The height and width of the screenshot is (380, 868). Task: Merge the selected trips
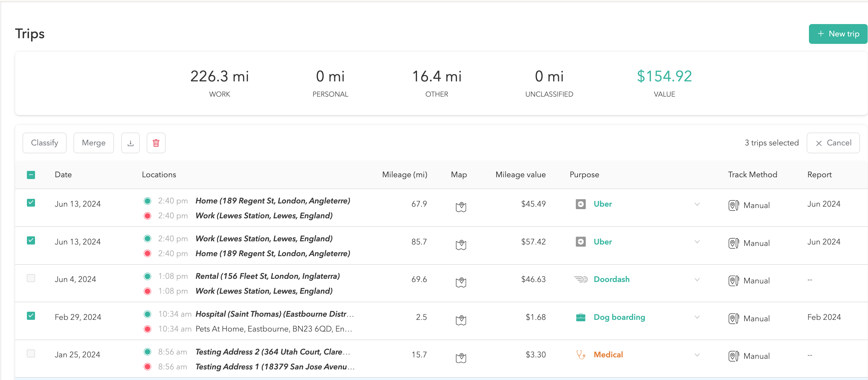pyautogui.click(x=94, y=143)
